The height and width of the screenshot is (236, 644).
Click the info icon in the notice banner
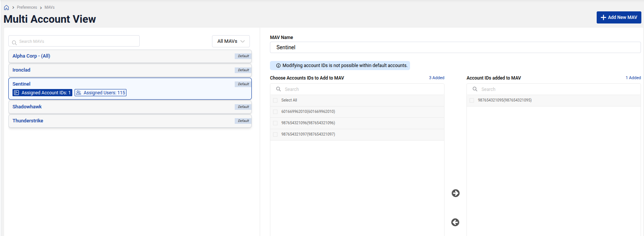278,66
